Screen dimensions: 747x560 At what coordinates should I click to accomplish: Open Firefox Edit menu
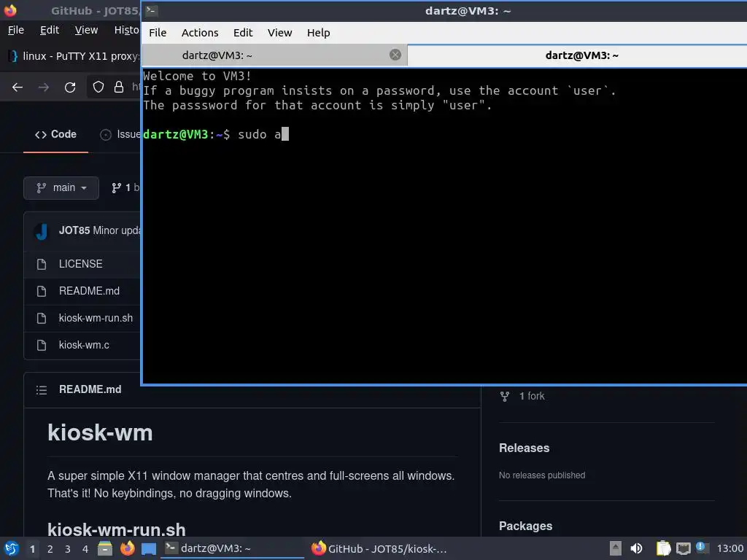pos(50,30)
